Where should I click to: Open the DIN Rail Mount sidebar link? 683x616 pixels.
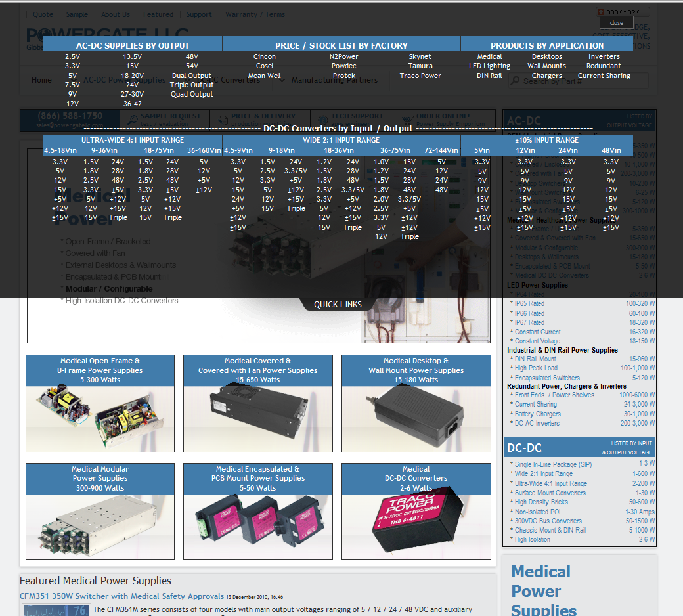535,359
